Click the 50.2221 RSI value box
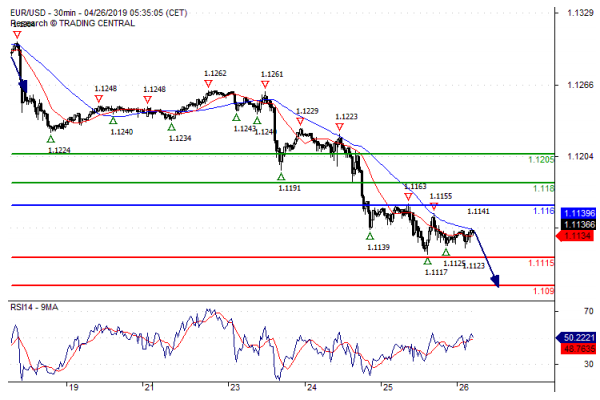 (579, 339)
